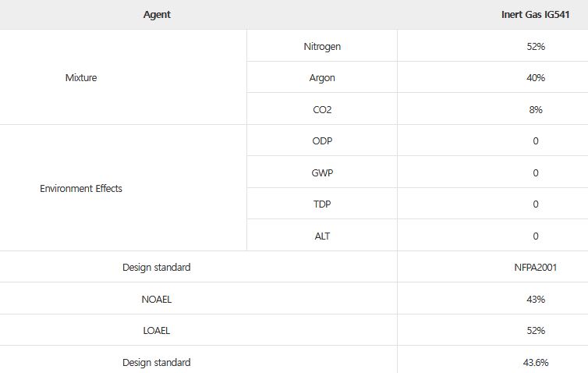
Task: Select the NOAEL row label
Action: (x=157, y=299)
